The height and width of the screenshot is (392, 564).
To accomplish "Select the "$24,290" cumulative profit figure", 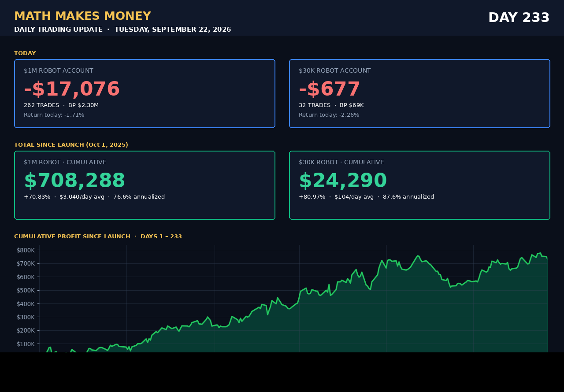I will coord(343,181).
